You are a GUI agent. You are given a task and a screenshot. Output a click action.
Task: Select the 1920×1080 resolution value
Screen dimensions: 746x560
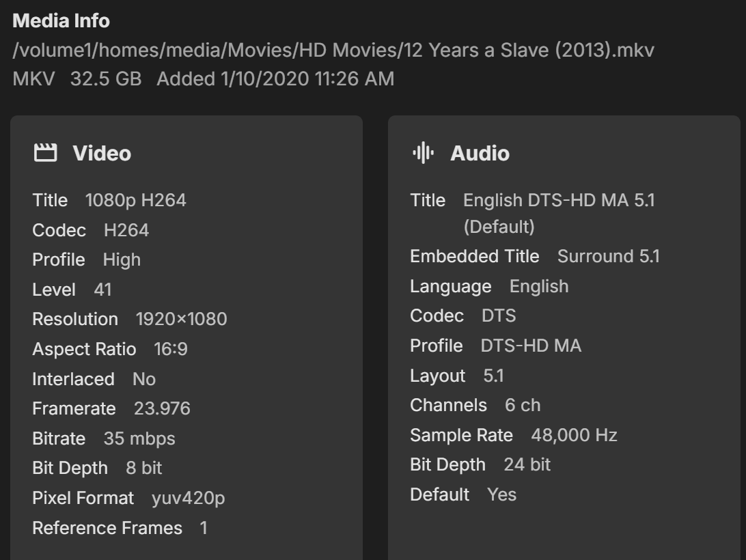tap(181, 319)
